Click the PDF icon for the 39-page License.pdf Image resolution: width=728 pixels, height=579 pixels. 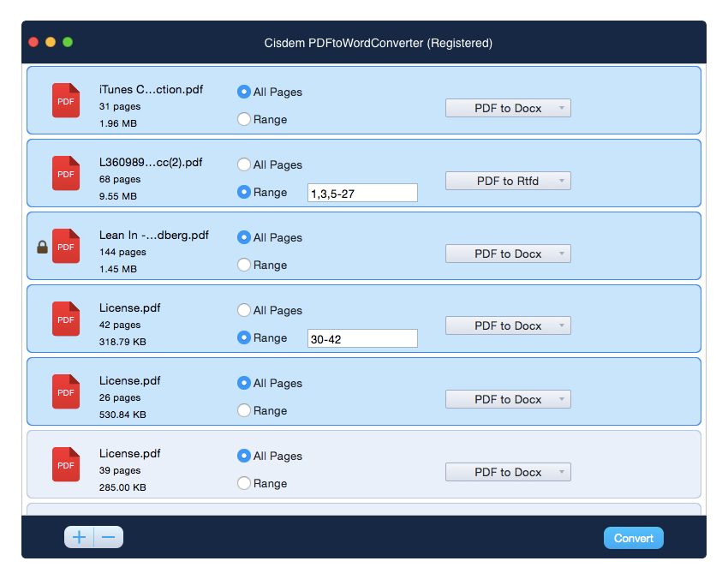[66, 464]
